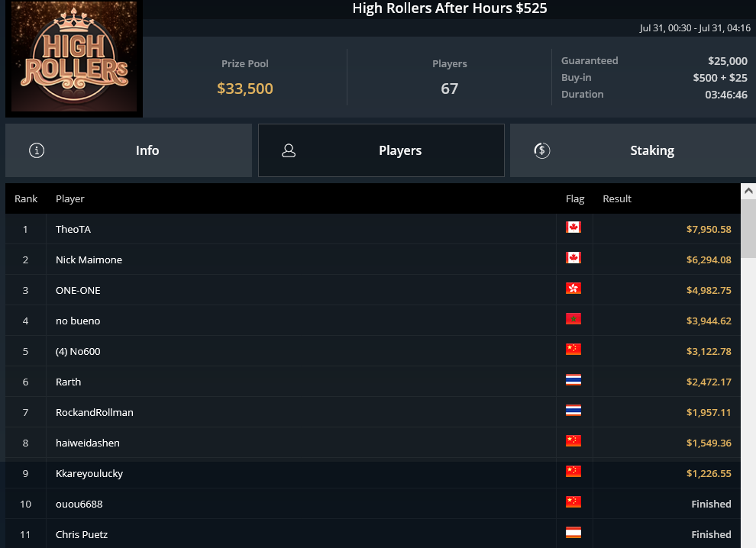The image size is (756, 548).
Task: Click the person icon beside Players
Action: click(x=289, y=150)
